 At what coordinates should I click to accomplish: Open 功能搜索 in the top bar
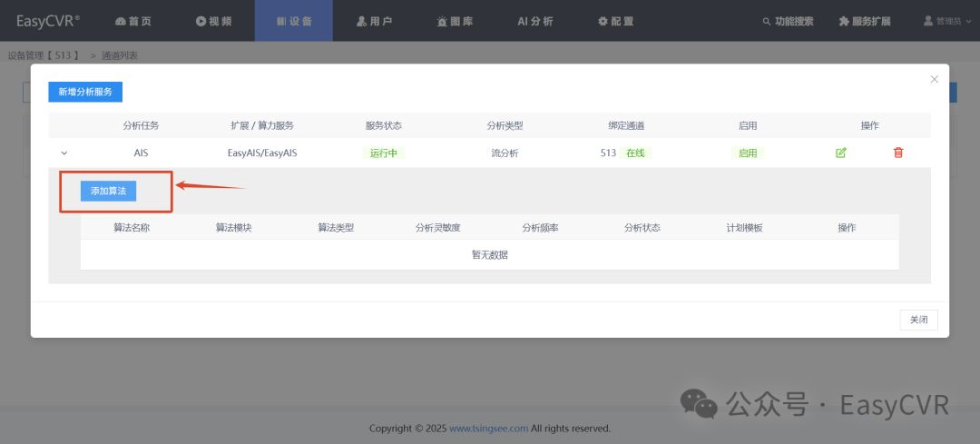[789, 21]
